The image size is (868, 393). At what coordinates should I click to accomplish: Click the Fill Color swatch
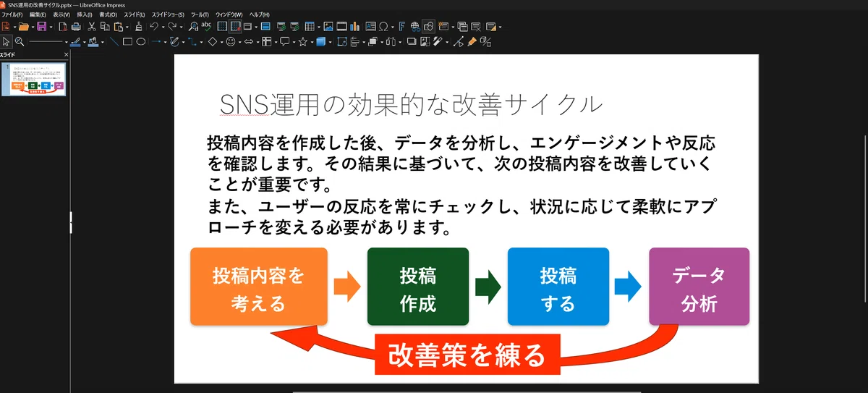tap(93, 41)
